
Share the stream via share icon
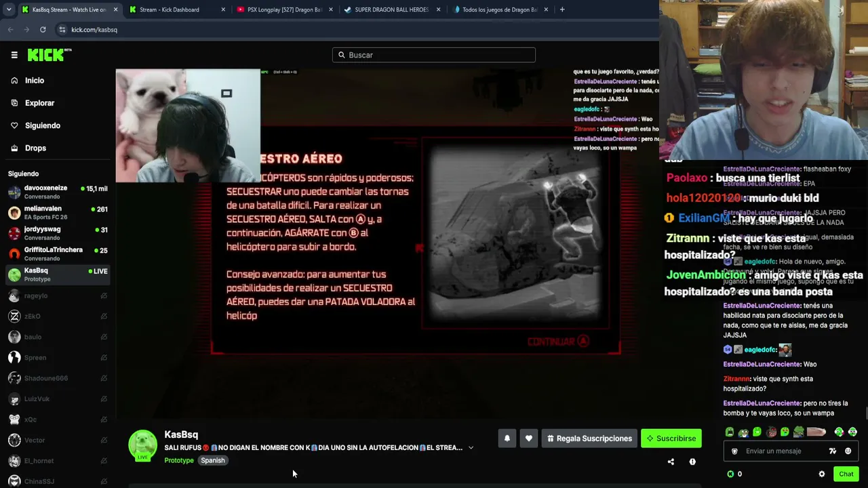click(671, 462)
